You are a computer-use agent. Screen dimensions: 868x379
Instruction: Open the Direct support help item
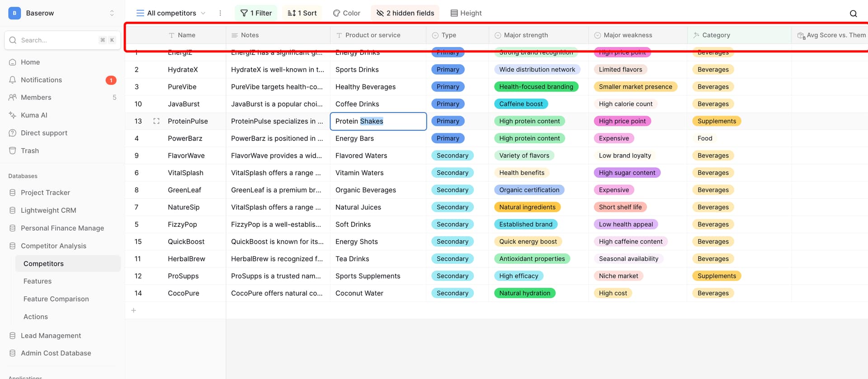click(x=44, y=133)
